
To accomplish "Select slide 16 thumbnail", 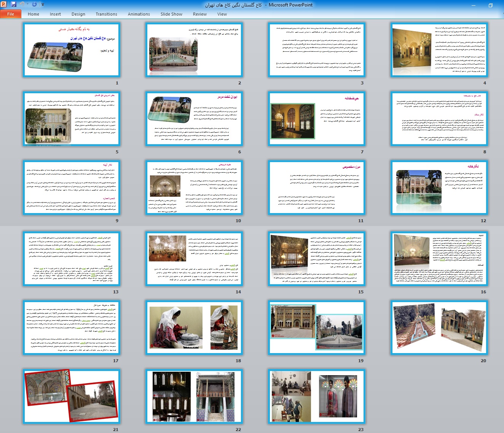I will tap(439, 259).
